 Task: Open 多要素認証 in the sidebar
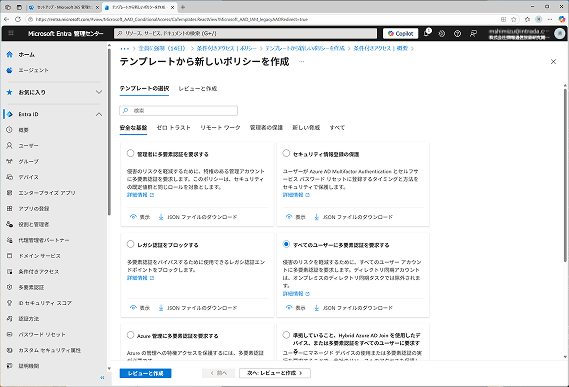(31, 287)
